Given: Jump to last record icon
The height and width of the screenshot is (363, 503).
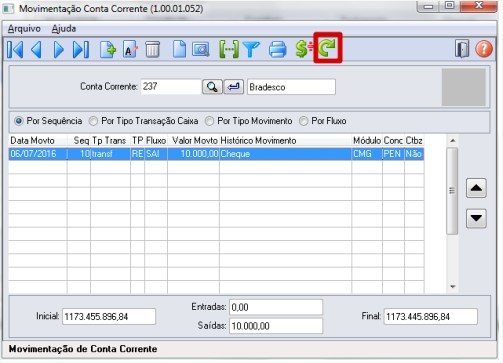Looking at the screenshot, I should (81, 50).
